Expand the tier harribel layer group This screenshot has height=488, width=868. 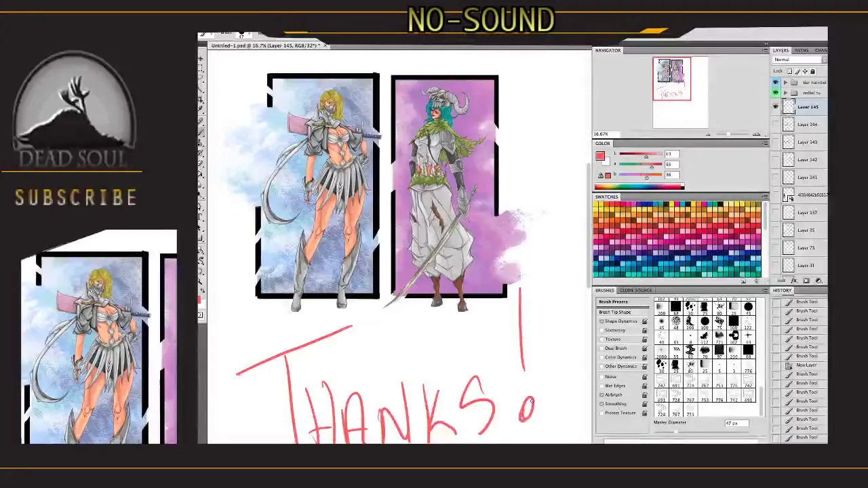(785, 82)
